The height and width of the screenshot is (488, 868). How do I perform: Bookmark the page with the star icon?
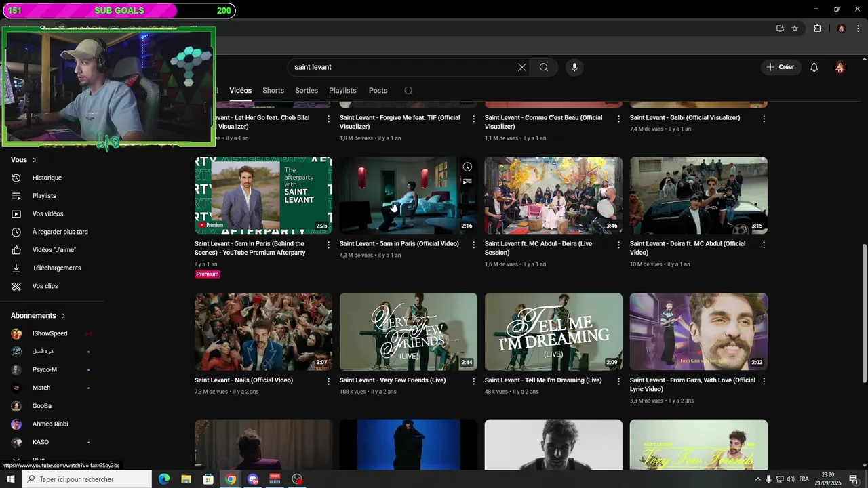[x=795, y=28]
